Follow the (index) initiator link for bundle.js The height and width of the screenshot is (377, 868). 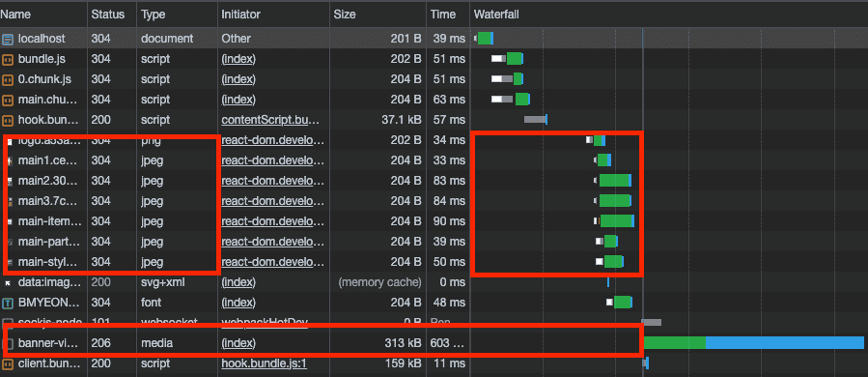pyautogui.click(x=238, y=59)
